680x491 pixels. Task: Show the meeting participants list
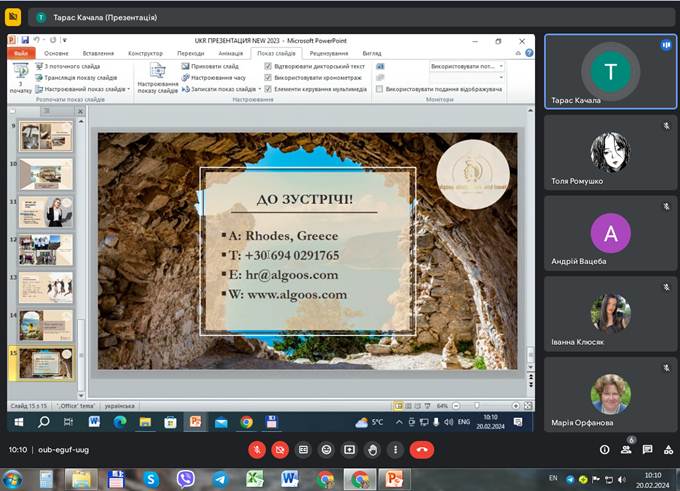tap(626, 450)
